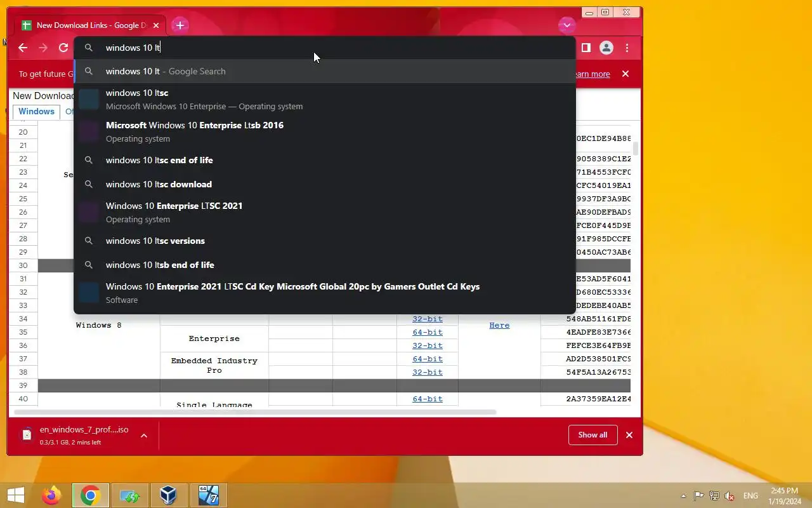
Task: Dismiss the info bar with its X
Action: (x=625, y=74)
